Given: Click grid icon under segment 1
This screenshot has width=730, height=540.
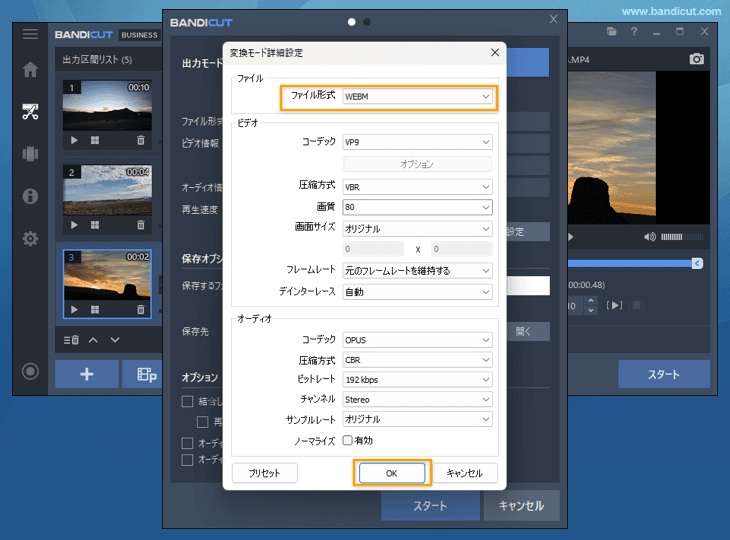Looking at the screenshot, I should (95, 140).
